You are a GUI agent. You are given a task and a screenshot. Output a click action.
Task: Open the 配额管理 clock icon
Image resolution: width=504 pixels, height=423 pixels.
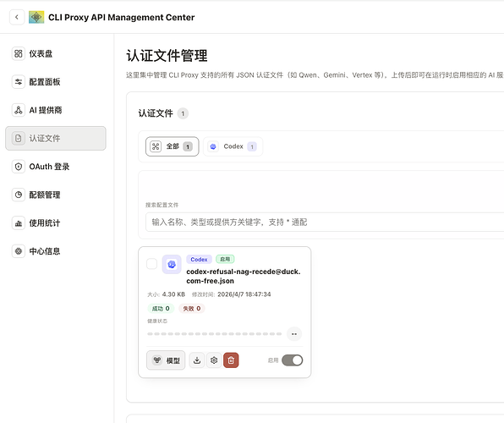click(19, 195)
